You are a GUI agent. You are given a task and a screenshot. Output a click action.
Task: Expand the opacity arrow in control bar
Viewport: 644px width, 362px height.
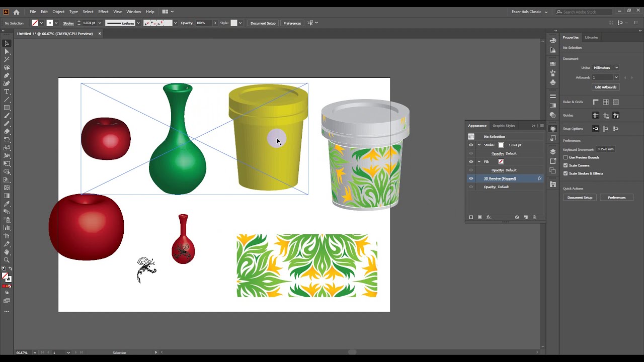215,23
